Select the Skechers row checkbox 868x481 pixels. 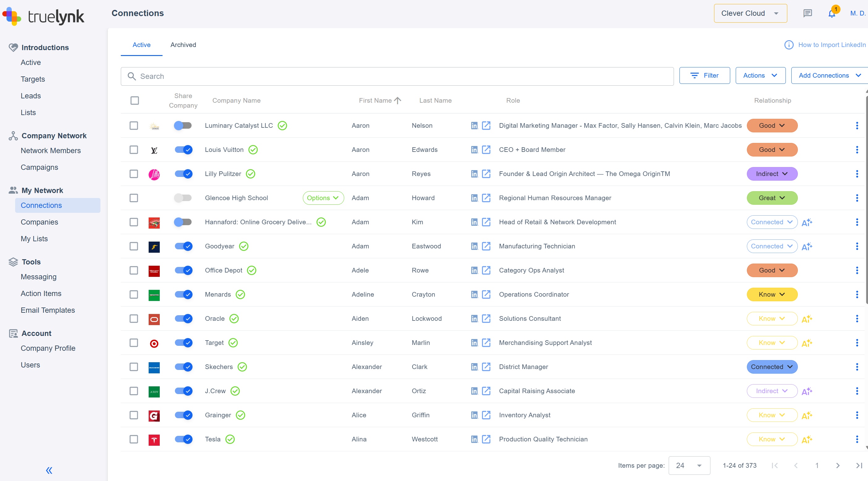coord(134,367)
